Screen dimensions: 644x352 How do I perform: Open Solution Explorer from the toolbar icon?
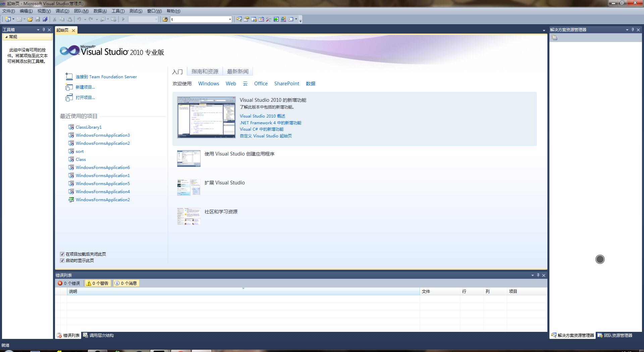(x=239, y=19)
